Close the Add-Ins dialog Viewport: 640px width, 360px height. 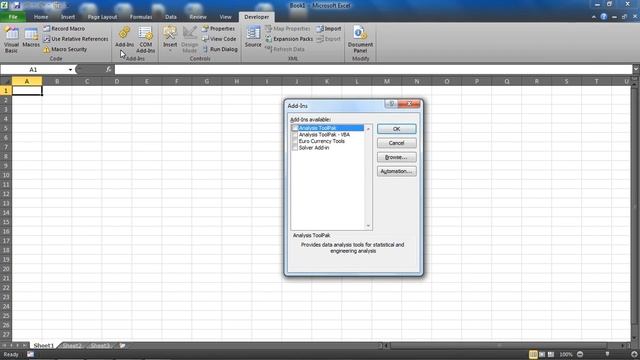[x=409, y=104]
